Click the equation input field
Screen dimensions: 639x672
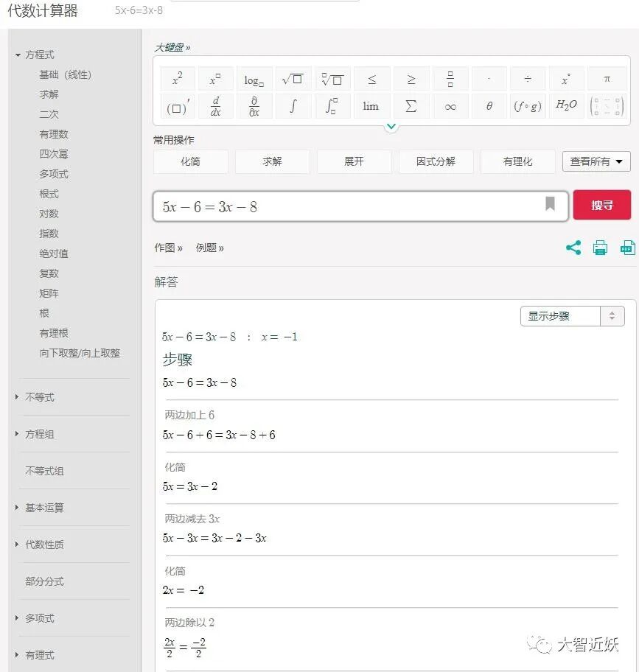click(361, 206)
